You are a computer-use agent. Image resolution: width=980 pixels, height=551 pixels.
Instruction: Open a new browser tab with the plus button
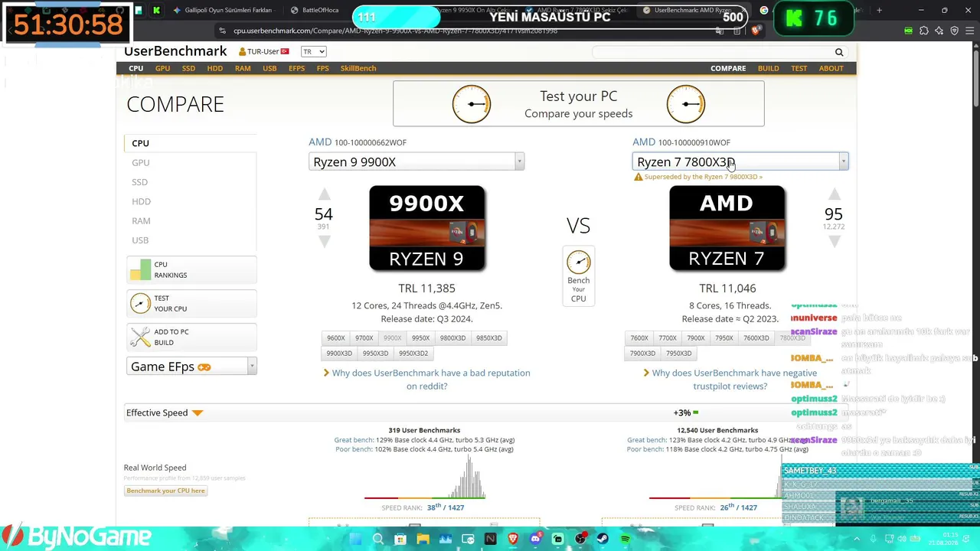point(879,11)
